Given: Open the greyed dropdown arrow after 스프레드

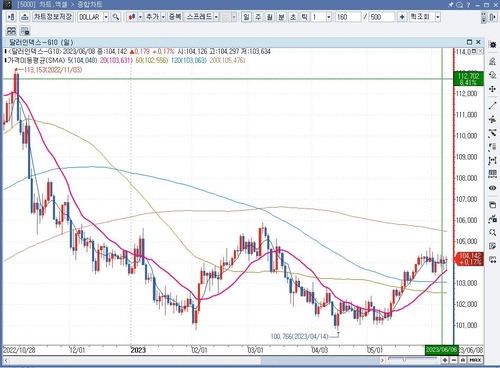Looking at the screenshot, I should click(x=234, y=17).
